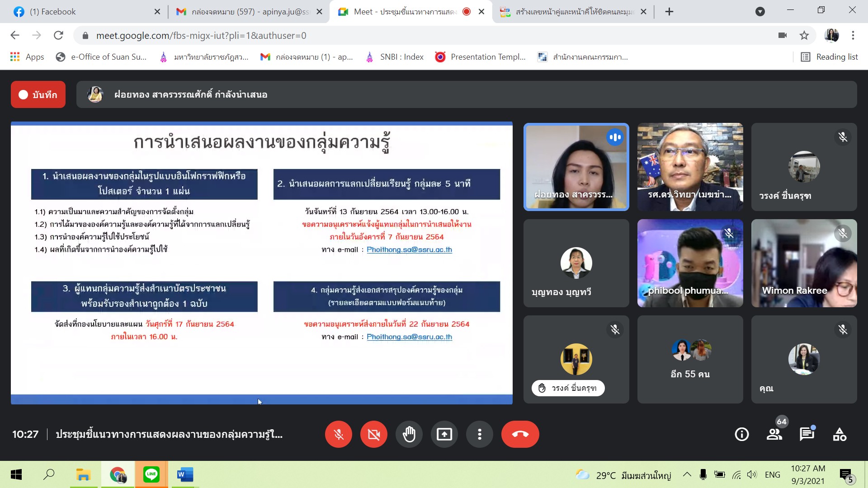The image size is (868, 488).
Task: Switch to the Gmail inbox browser tab
Action: click(249, 12)
